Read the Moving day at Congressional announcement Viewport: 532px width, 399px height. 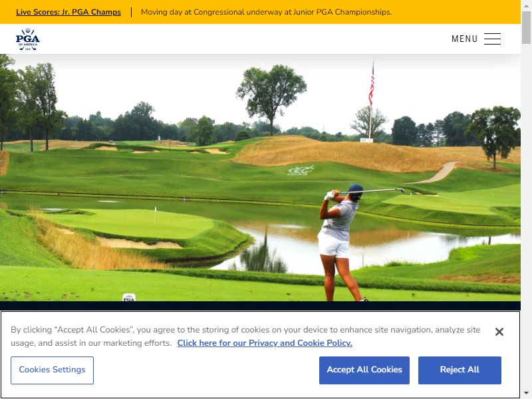pyautogui.click(x=267, y=12)
